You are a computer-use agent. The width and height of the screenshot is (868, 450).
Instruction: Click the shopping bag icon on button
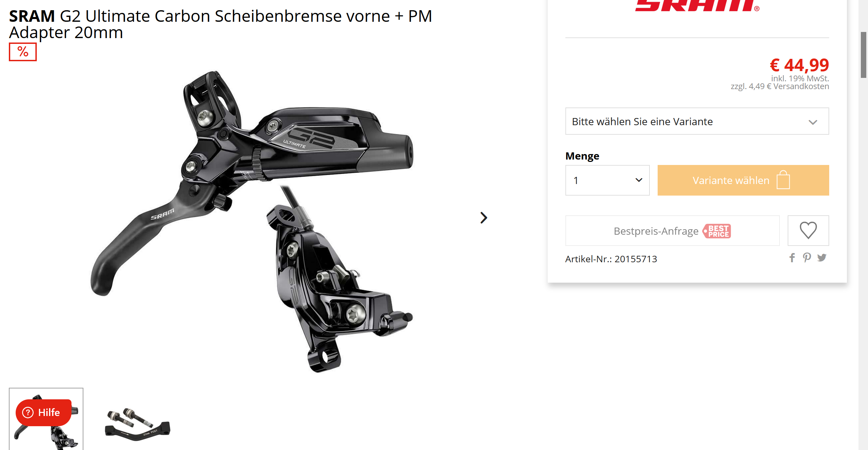point(783,180)
